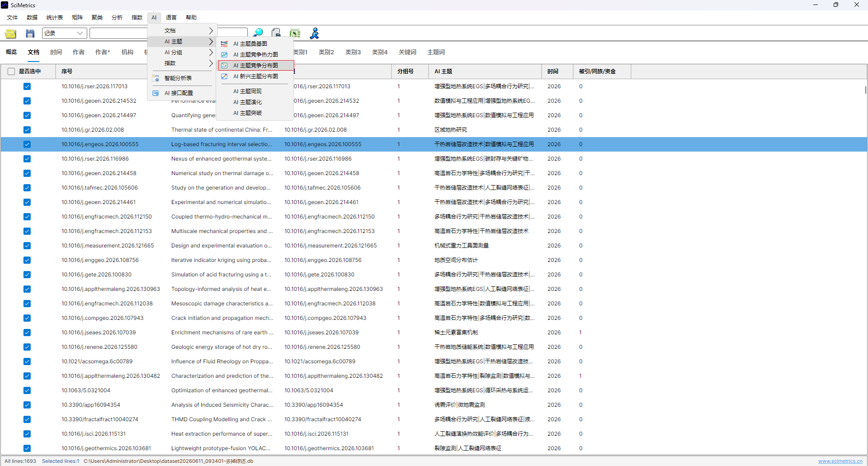
Task: Uncheck the row 10.1016/j.tafmec.2026.105606 checkbox
Action: 27,188
